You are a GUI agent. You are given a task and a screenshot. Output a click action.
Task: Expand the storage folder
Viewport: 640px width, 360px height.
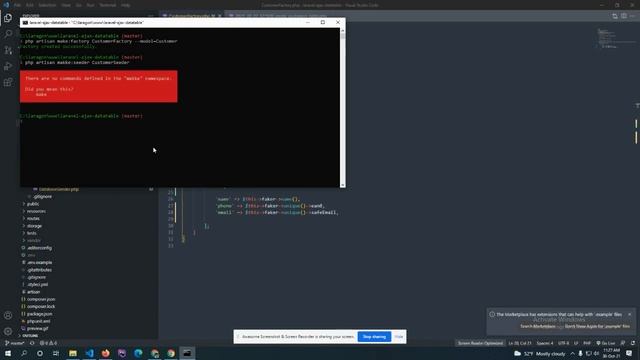click(x=34, y=226)
